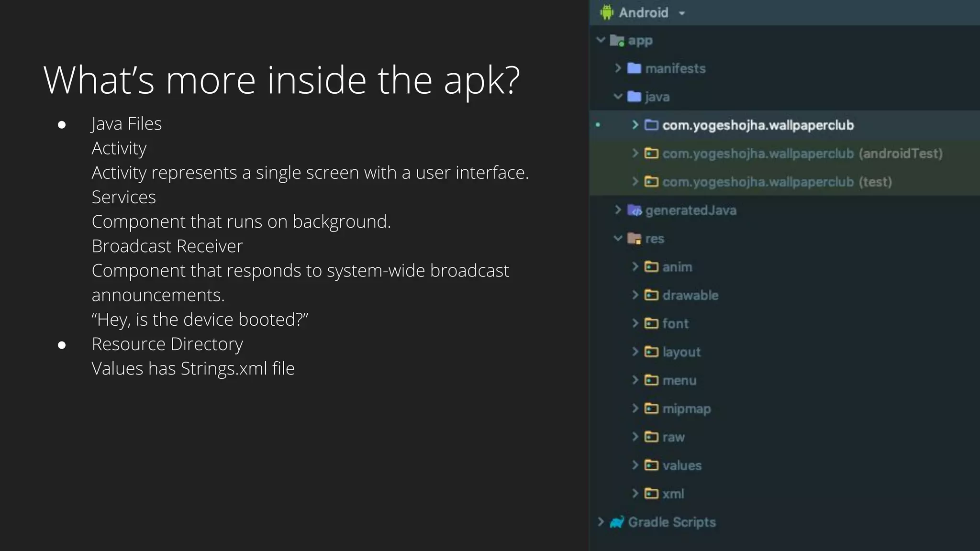This screenshot has height=551, width=980.
Task: Click 'Component that runs on background.' text
Action: pos(241,222)
